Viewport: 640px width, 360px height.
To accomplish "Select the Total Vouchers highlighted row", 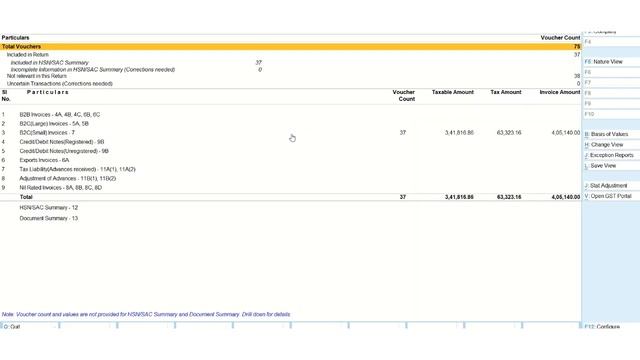I will pos(291,47).
